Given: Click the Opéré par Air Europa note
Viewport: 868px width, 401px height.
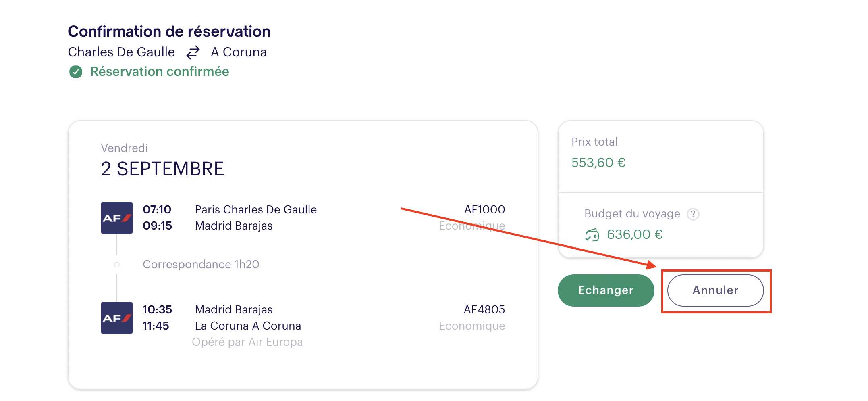Looking at the screenshot, I should point(247,342).
